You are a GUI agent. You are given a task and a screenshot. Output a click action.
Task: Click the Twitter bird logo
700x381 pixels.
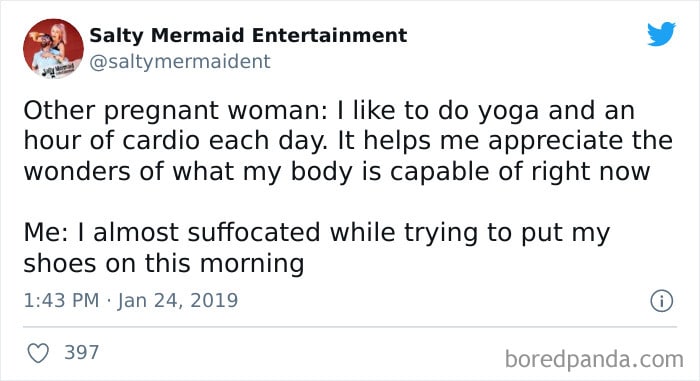pyautogui.click(x=661, y=33)
